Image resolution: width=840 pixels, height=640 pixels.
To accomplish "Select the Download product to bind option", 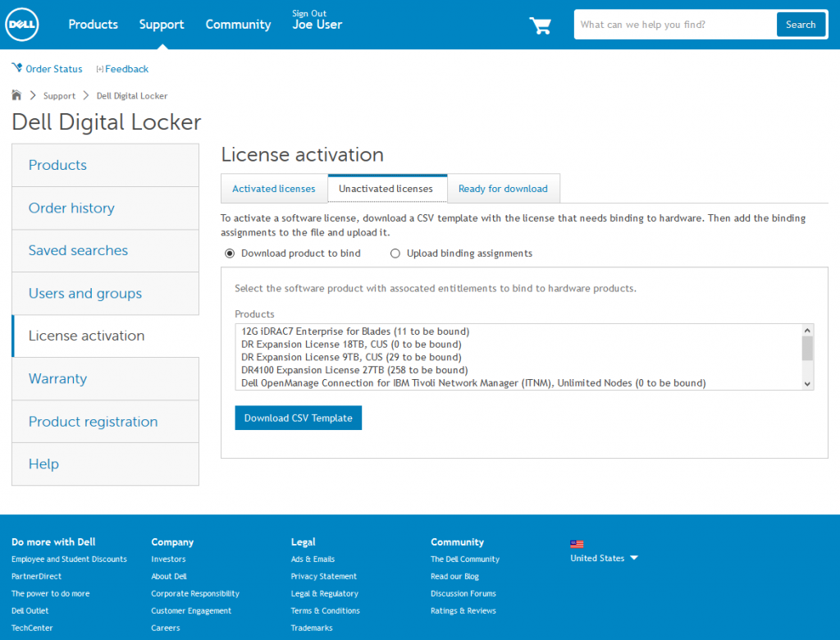I will coord(231,254).
